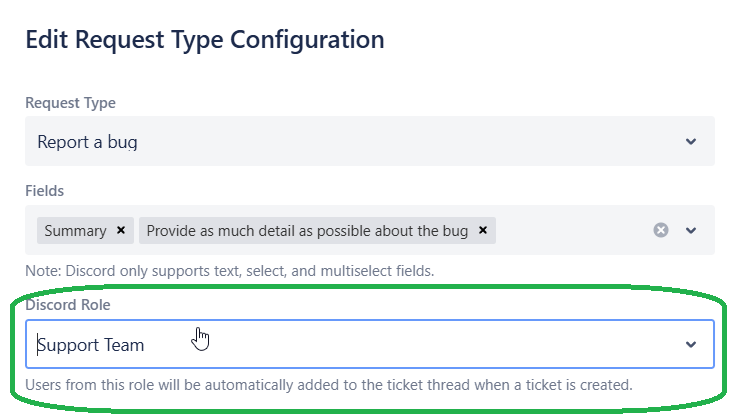Click blank area right of 'Report a bug'
Image resolution: width=732 pixels, height=417 pixels.
[400, 142]
